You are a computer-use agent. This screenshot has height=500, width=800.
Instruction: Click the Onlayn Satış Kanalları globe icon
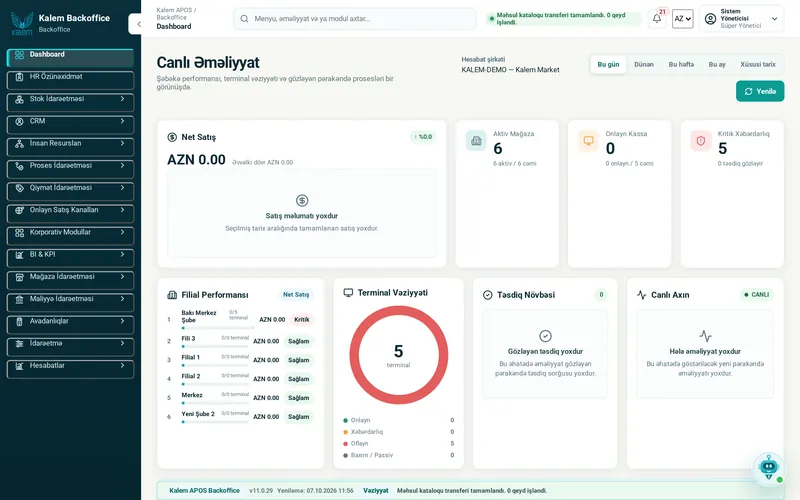click(x=19, y=210)
